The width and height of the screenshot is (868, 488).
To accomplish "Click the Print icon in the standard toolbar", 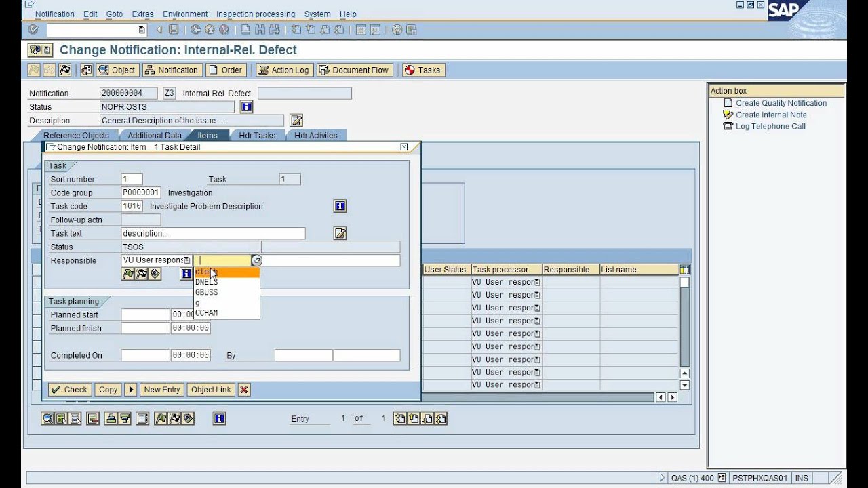I will pyautogui.click(x=245, y=30).
